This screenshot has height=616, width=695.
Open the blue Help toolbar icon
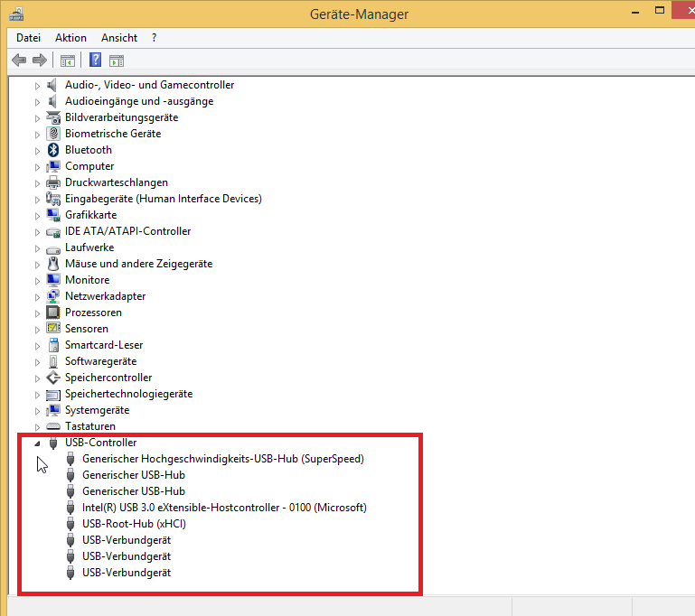tap(95, 60)
